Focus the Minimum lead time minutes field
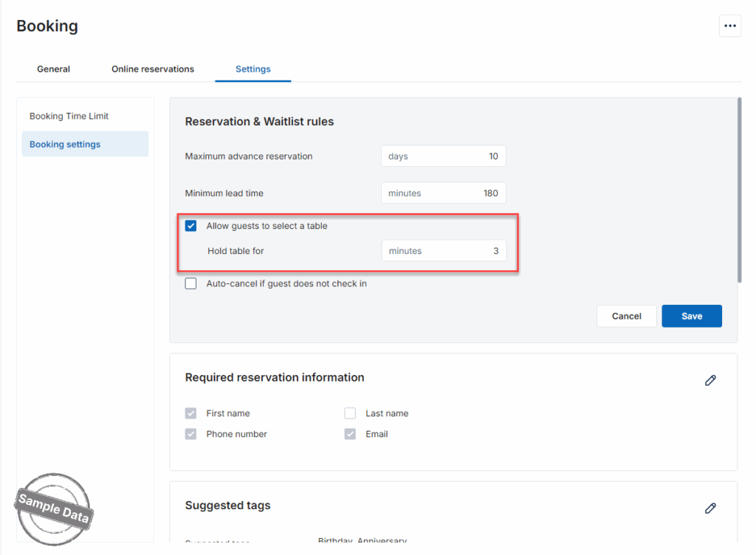Image resolution: width=756 pixels, height=555 pixels. coord(443,193)
